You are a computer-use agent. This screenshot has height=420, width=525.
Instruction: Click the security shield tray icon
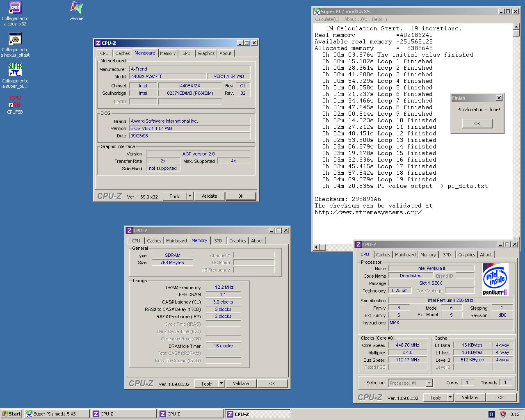pyautogui.click(x=503, y=414)
